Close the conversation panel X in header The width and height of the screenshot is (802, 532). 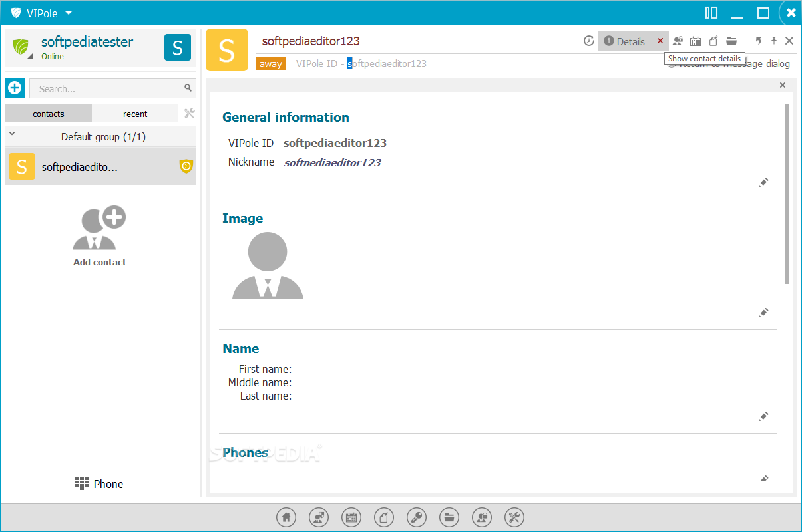coord(789,41)
